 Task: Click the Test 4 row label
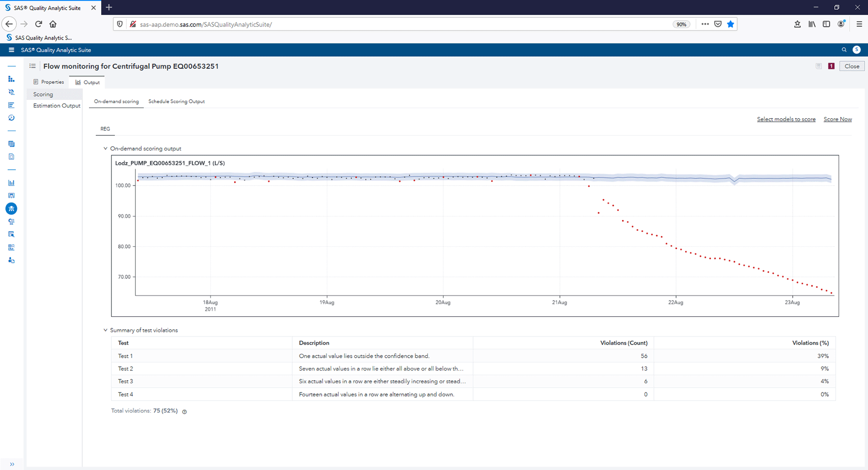pos(125,394)
